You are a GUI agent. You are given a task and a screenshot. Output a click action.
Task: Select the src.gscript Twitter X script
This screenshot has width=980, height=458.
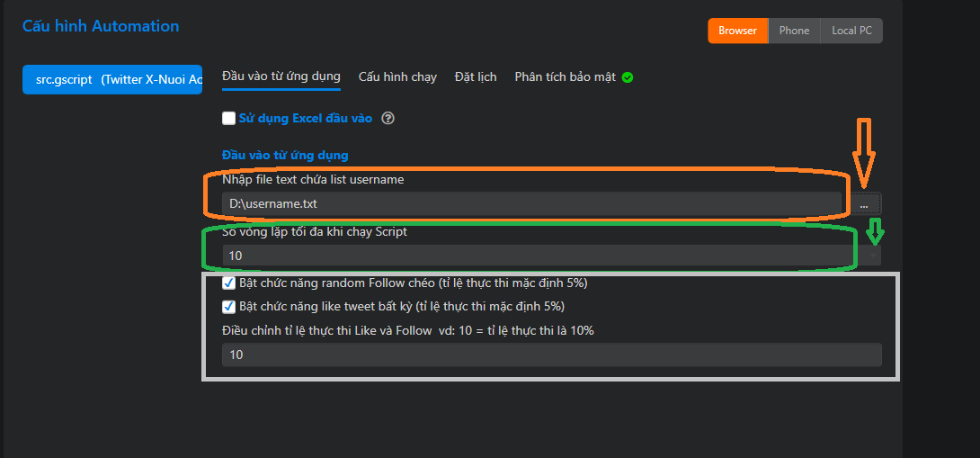[x=112, y=79]
